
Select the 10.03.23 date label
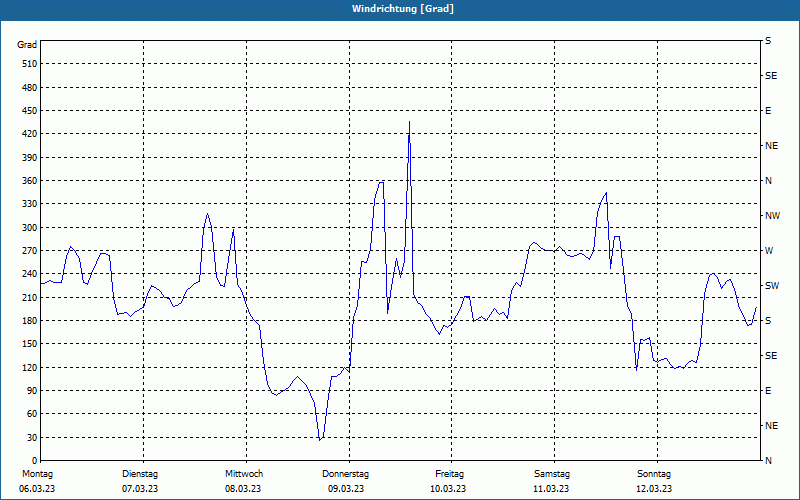[448, 489]
